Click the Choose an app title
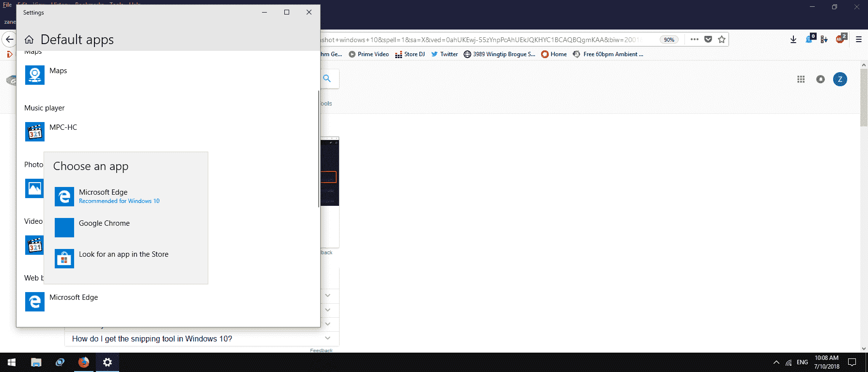This screenshot has width=868, height=372. pos(91,166)
